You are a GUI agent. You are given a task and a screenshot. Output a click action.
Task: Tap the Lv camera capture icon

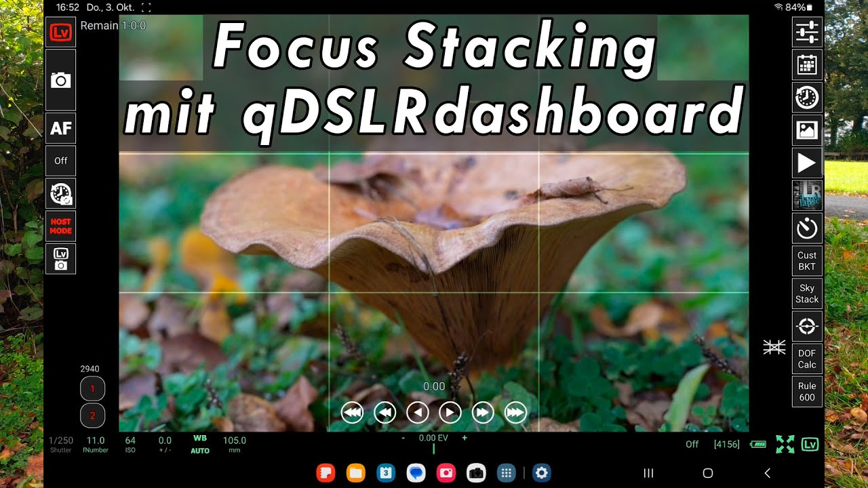point(60,258)
